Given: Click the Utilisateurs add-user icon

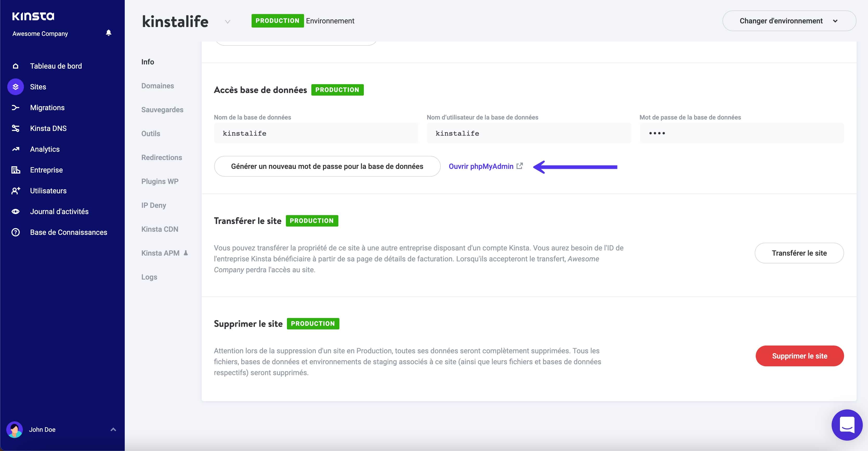Looking at the screenshot, I should [x=16, y=191].
